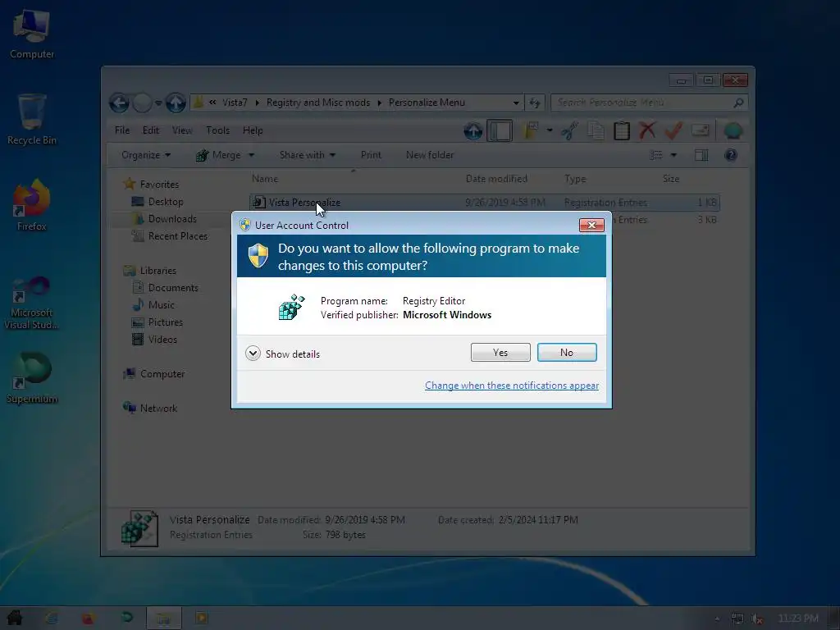Click the Cut scissors icon

570,130
